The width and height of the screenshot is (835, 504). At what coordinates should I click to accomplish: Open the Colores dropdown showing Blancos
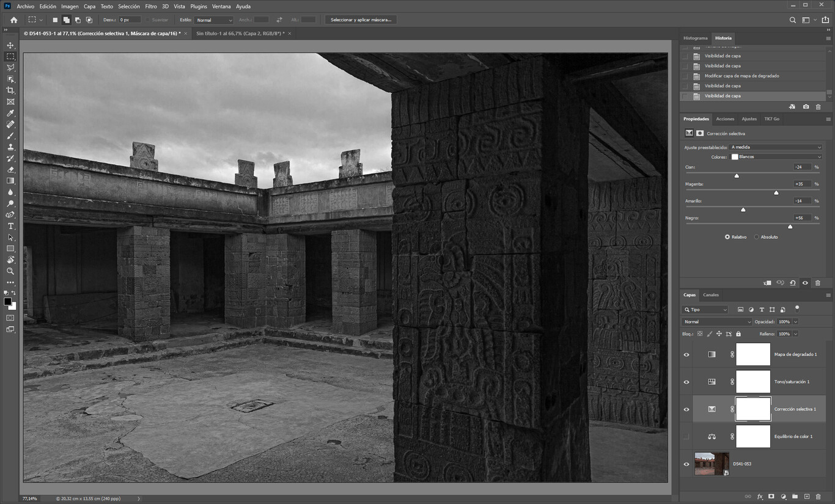point(776,157)
